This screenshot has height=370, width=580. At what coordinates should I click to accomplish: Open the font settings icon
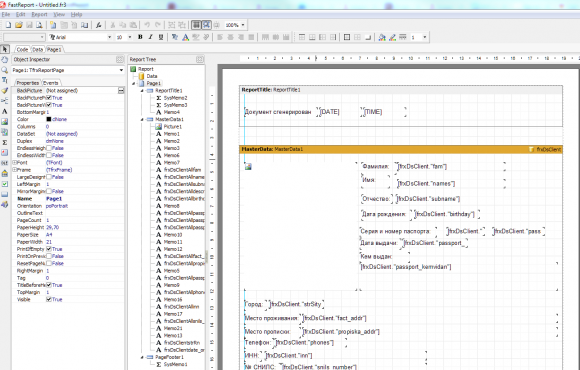(x=175, y=37)
